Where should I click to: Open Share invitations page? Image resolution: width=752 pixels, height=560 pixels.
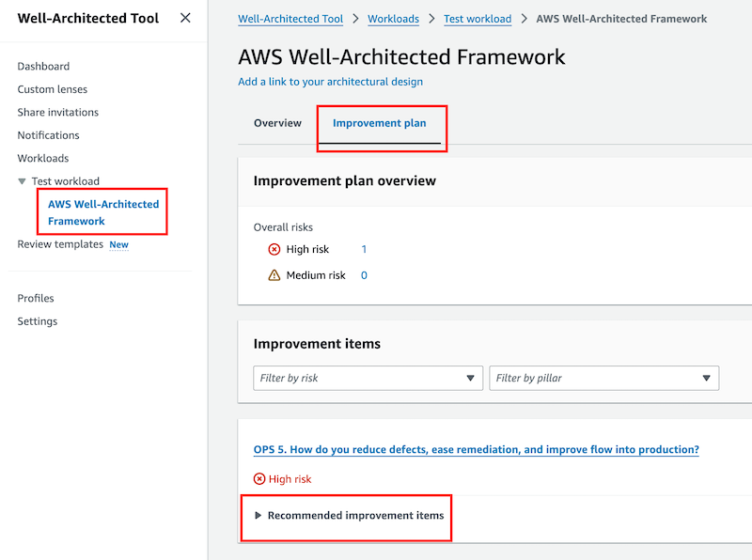58,112
